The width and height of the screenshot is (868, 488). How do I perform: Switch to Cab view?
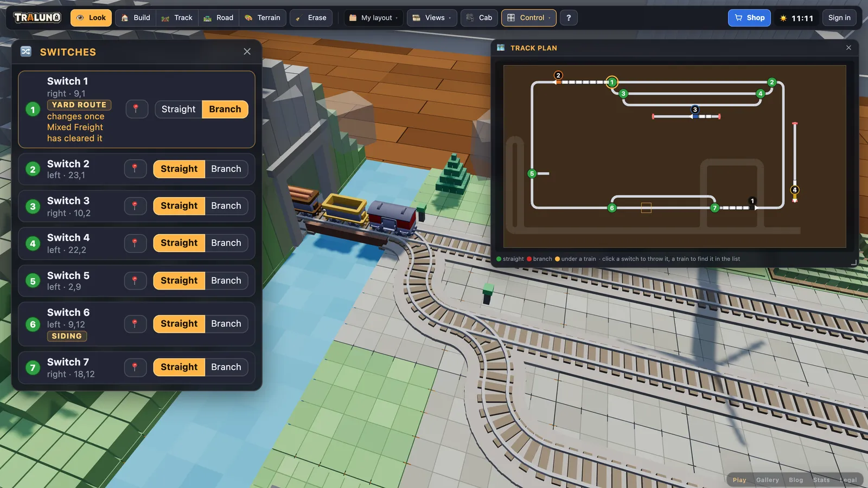(479, 18)
